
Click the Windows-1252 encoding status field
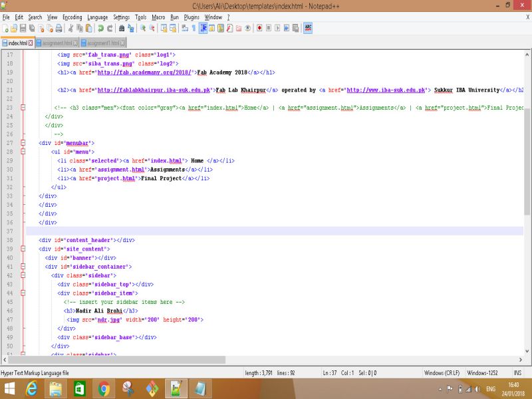[482, 373]
